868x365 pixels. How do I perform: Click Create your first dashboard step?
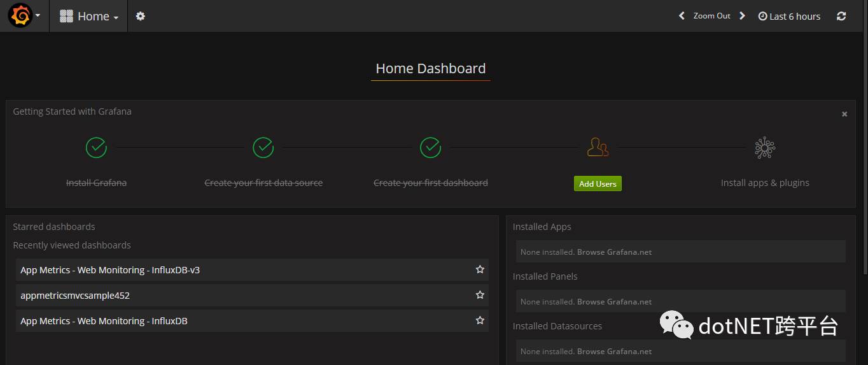click(x=431, y=183)
